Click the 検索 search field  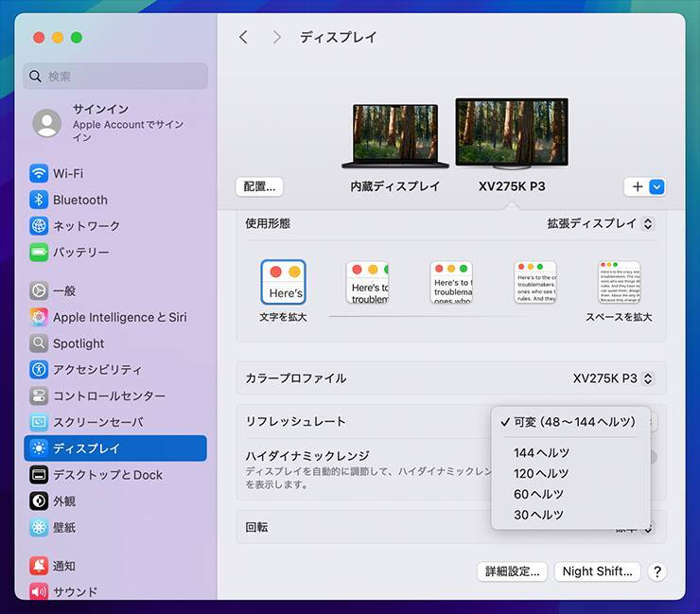118,77
